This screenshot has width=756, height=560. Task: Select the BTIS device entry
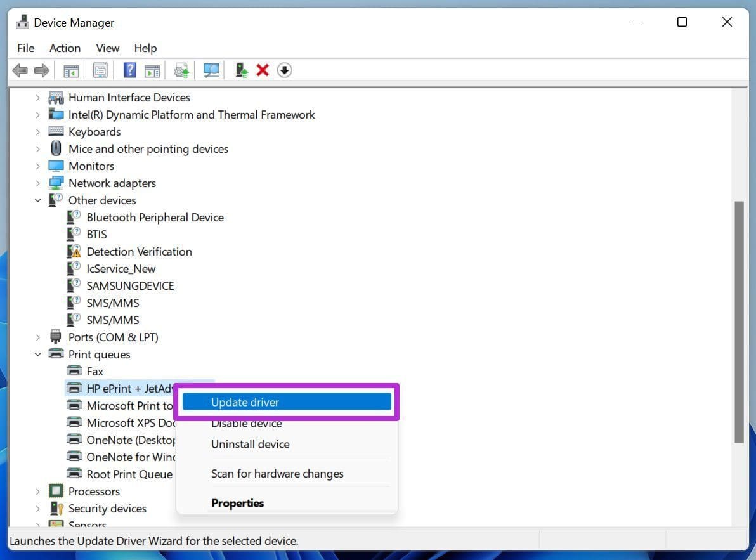pyautogui.click(x=96, y=234)
